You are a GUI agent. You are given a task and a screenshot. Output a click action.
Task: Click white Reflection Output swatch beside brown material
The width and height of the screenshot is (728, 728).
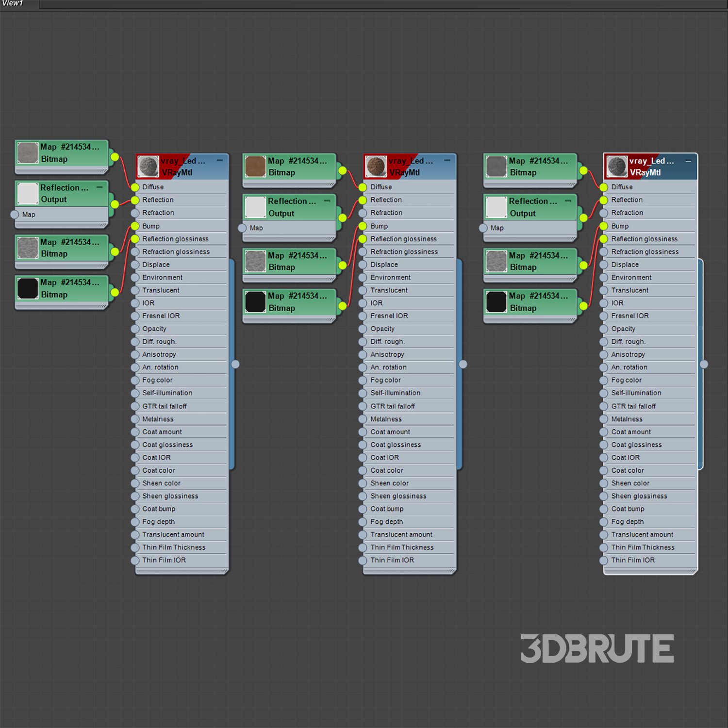[x=255, y=207]
